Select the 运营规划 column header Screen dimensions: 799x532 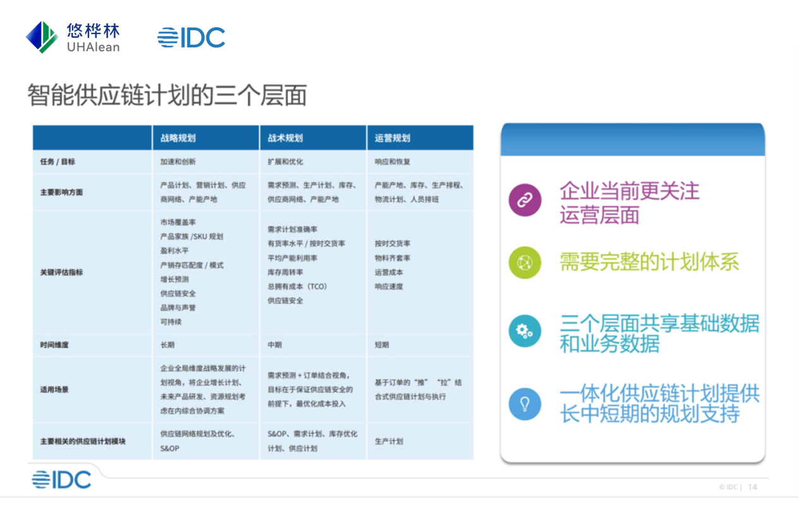tap(393, 138)
